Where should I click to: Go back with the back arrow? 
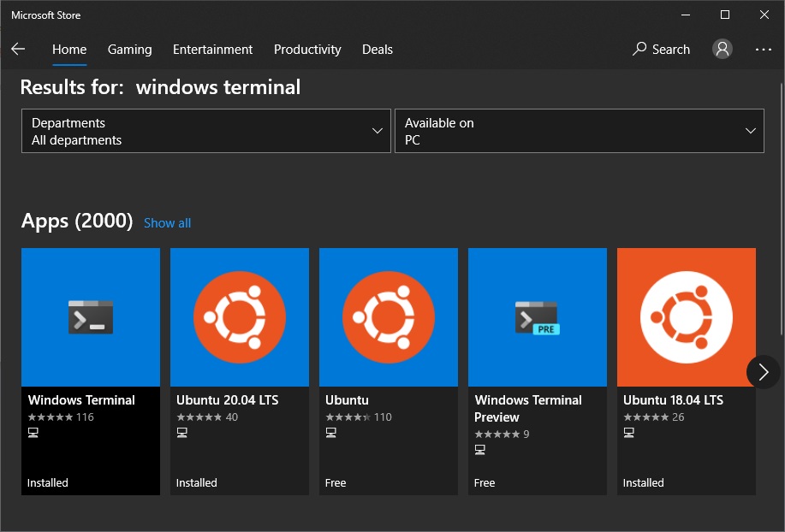point(18,49)
